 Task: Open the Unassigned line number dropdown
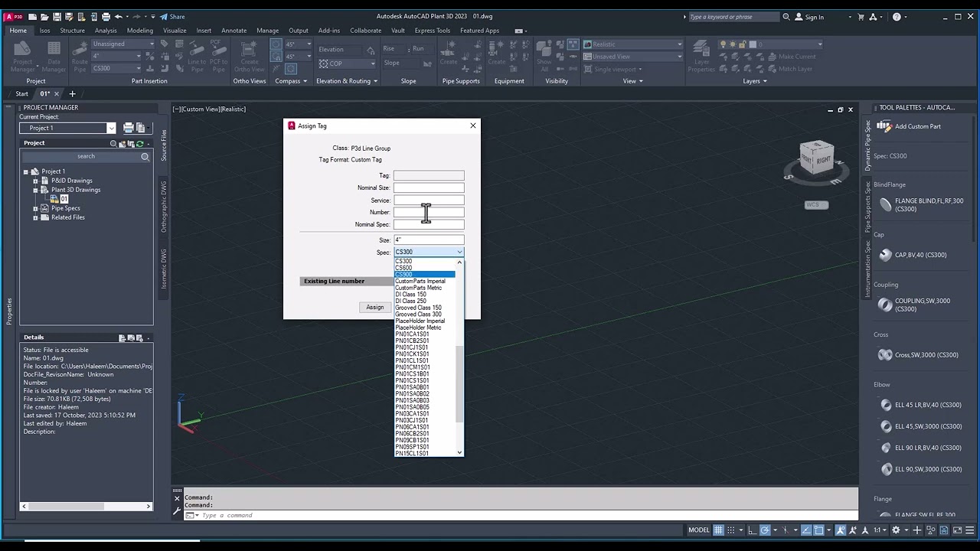coord(123,44)
